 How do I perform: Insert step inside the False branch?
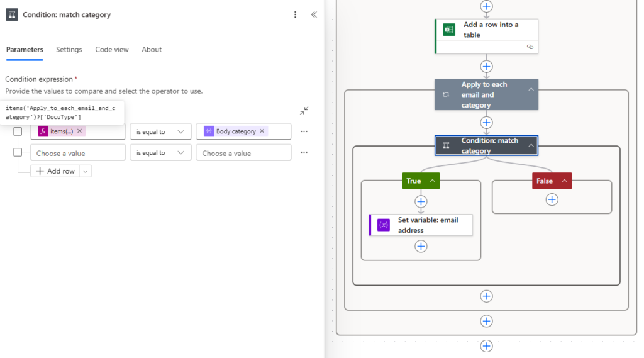coord(552,199)
